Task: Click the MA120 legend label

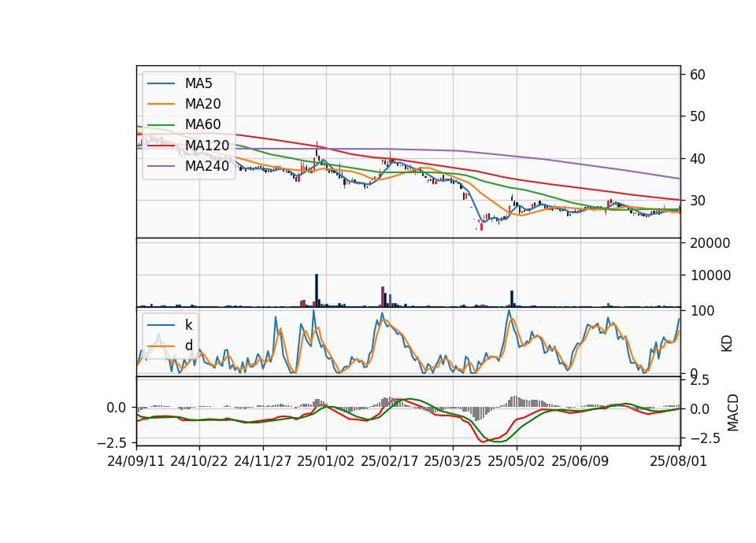Action: [x=207, y=146]
